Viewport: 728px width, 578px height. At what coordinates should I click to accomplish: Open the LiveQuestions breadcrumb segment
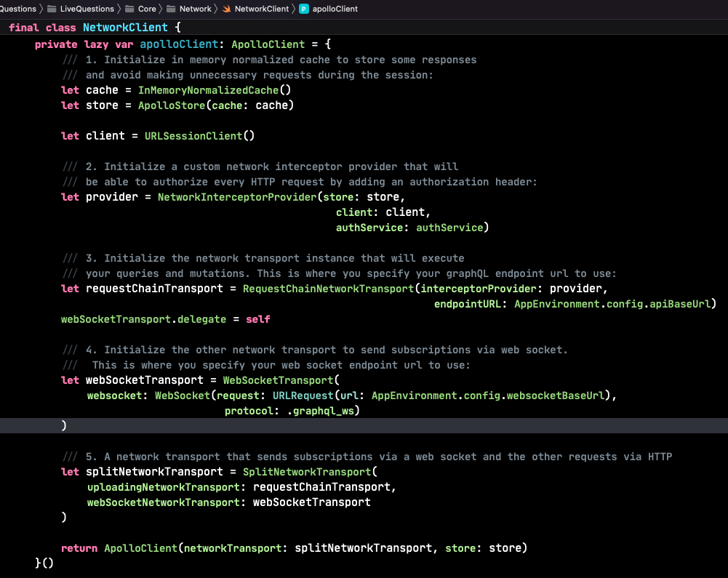87,9
